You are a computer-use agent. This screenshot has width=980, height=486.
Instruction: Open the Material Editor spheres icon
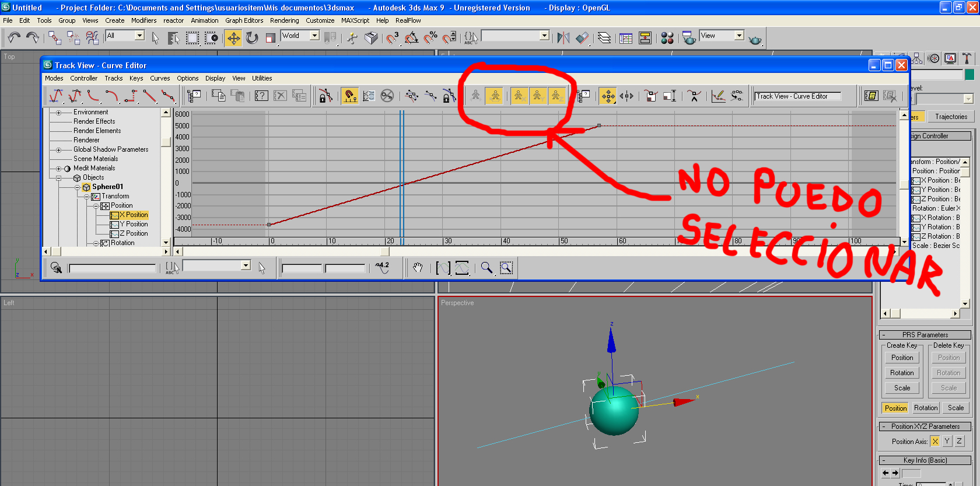pos(667,38)
